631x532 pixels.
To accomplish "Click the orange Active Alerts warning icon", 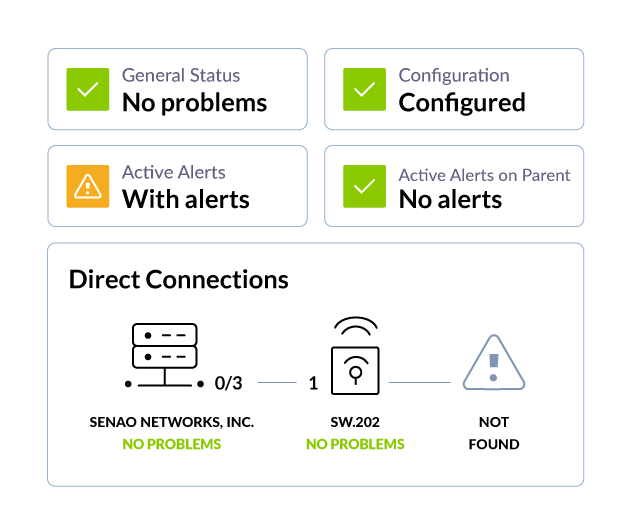I will pyautogui.click(x=88, y=186).
